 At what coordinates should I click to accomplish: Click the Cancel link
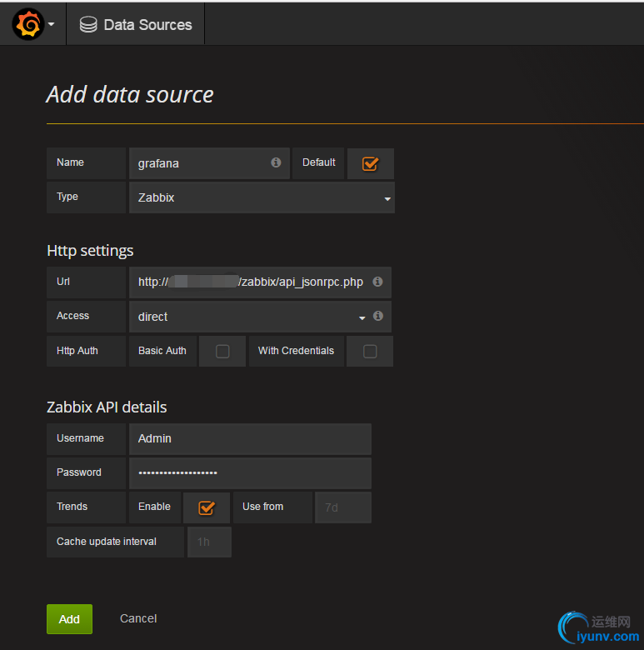click(138, 618)
